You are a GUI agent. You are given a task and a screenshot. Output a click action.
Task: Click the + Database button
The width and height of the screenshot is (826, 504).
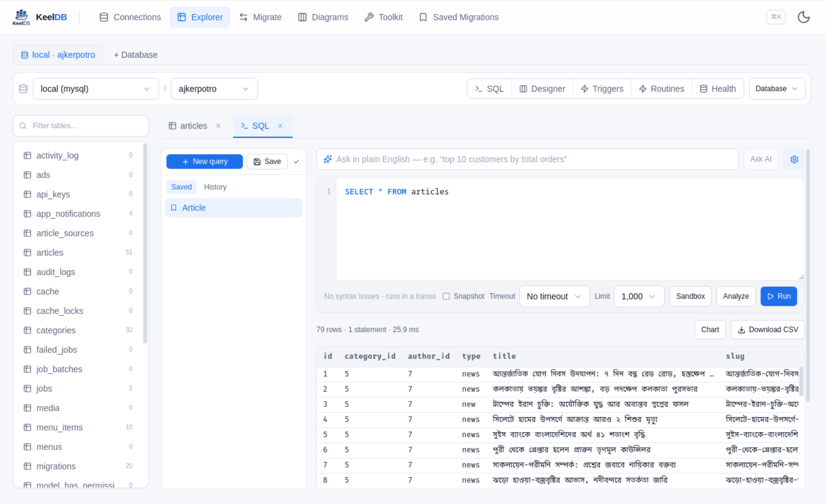[x=135, y=55]
